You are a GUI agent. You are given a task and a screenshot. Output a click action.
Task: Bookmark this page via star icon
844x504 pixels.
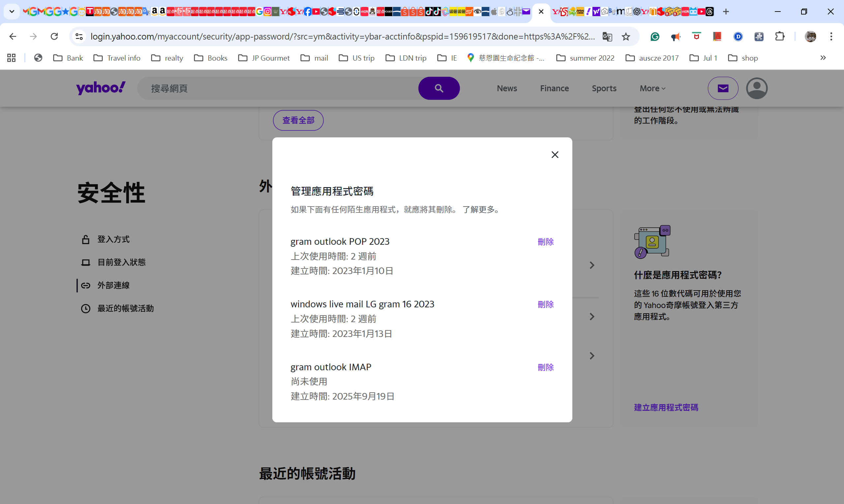tap(625, 37)
